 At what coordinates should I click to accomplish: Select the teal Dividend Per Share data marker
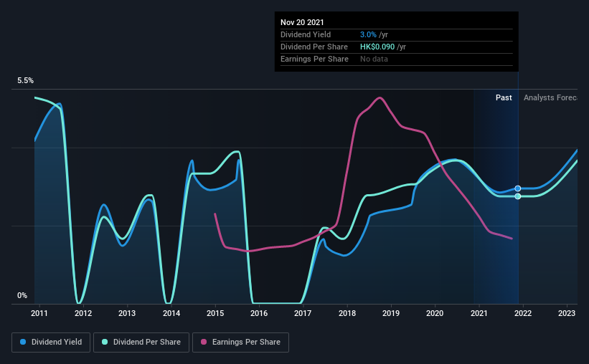(x=518, y=196)
